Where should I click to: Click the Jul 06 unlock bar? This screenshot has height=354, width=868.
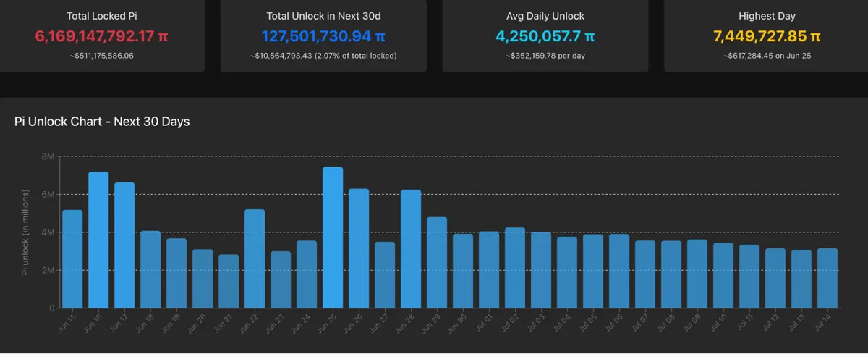tap(619, 271)
